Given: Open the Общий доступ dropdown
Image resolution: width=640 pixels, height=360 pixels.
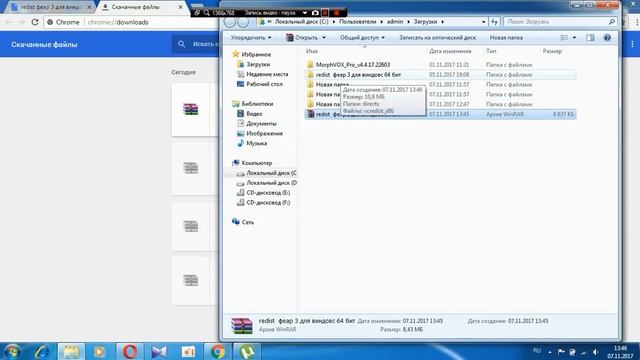Looking at the screenshot, I should (x=362, y=38).
